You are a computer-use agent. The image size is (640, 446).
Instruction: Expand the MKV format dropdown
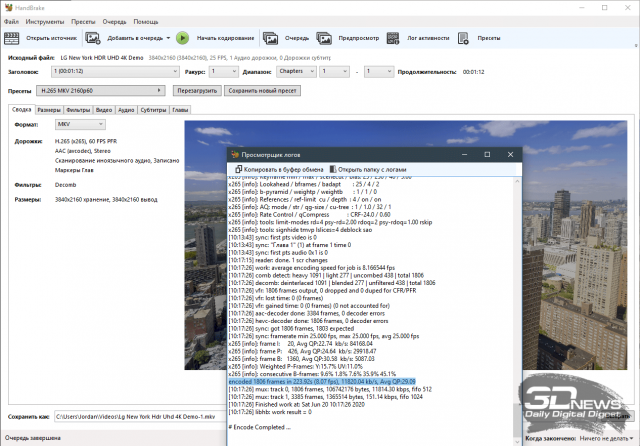[80, 125]
